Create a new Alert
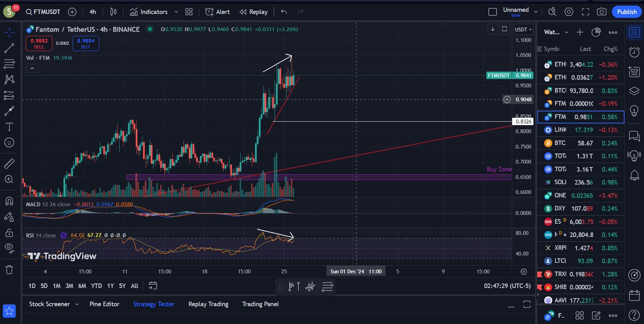The height and width of the screenshot is (324, 644). click(217, 11)
